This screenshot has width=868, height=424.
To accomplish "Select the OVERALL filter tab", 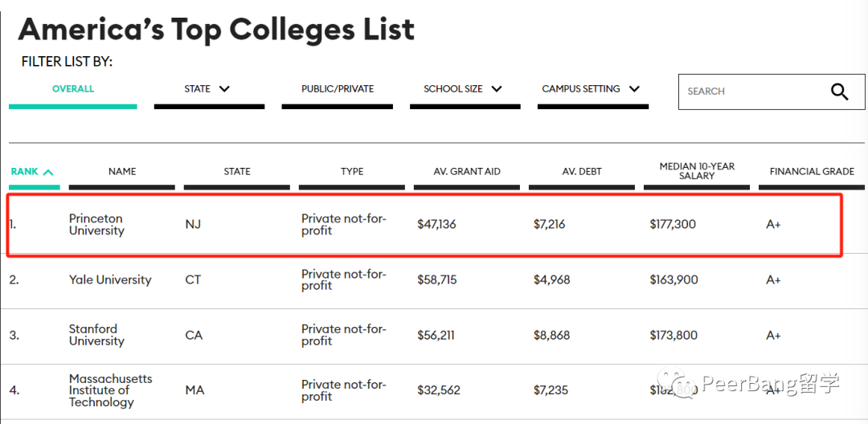I will point(73,88).
